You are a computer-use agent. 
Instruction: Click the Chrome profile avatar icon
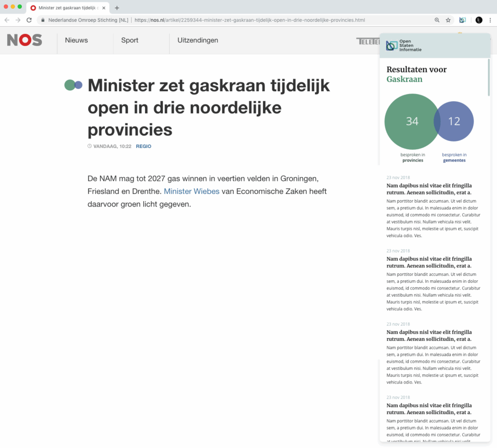coord(479,20)
